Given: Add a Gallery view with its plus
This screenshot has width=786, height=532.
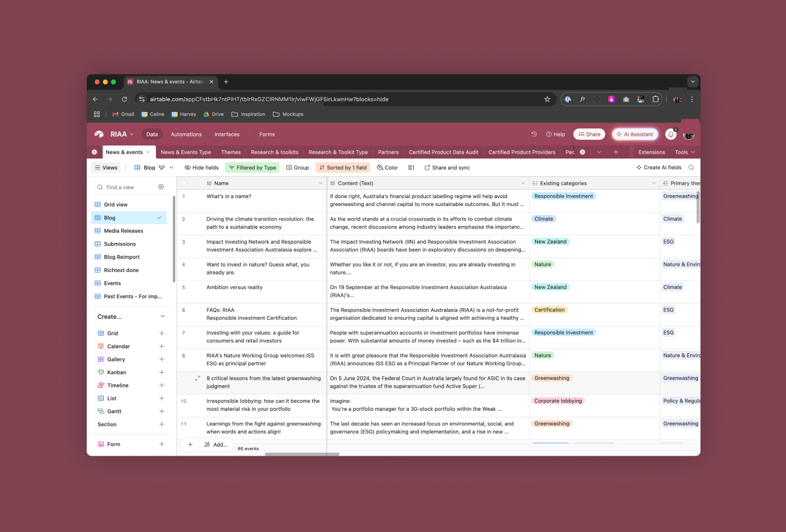Looking at the screenshot, I should click(x=161, y=359).
